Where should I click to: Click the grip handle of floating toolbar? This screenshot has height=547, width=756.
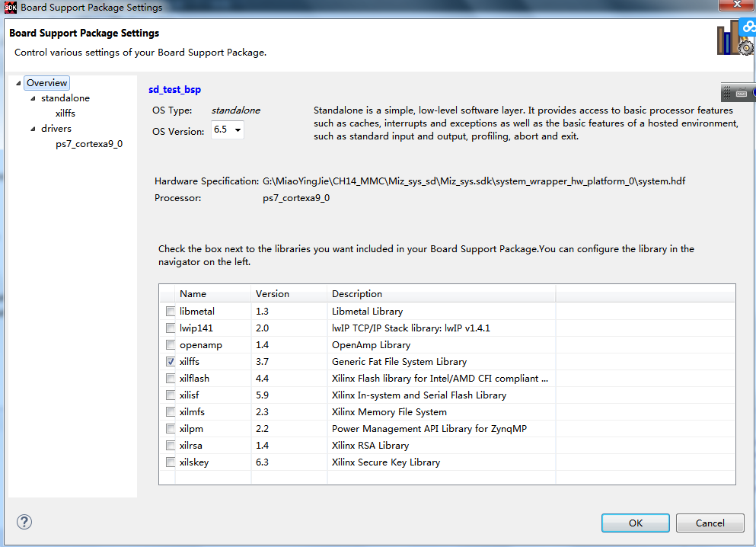(x=727, y=93)
